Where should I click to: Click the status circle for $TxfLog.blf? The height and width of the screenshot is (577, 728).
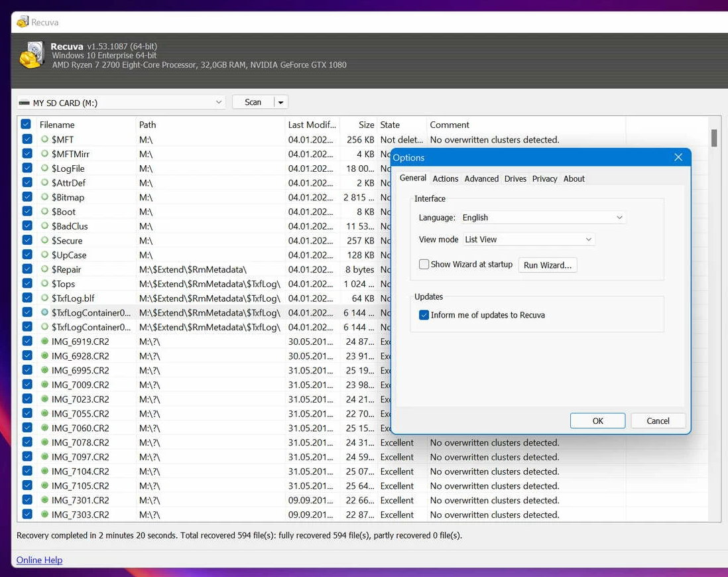pyautogui.click(x=44, y=297)
